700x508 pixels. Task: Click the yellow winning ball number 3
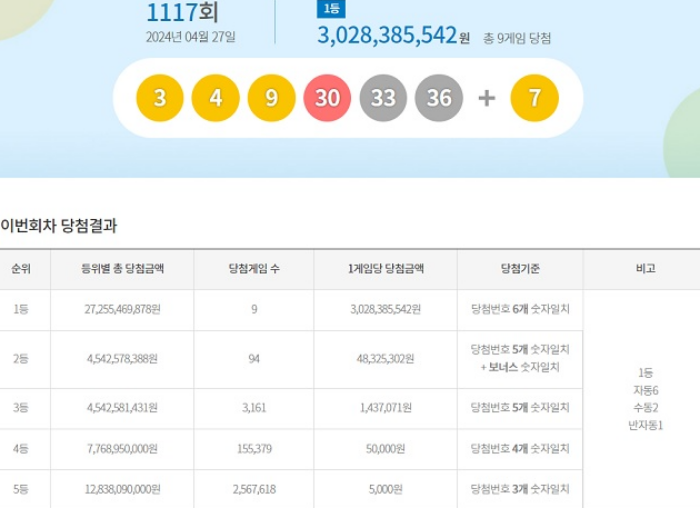(160, 98)
